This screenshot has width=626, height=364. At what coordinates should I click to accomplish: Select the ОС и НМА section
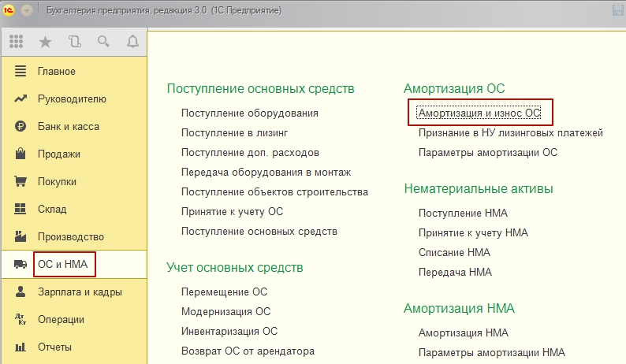63,264
